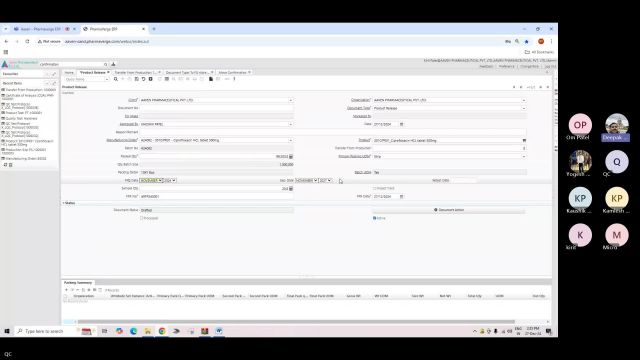Open the Product Packing UOM dropdown
The height and width of the screenshot is (360, 640).
click(524, 156)
